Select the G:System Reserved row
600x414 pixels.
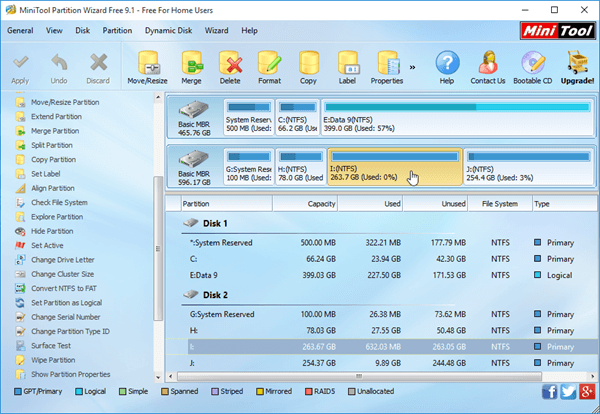(381, 314)
